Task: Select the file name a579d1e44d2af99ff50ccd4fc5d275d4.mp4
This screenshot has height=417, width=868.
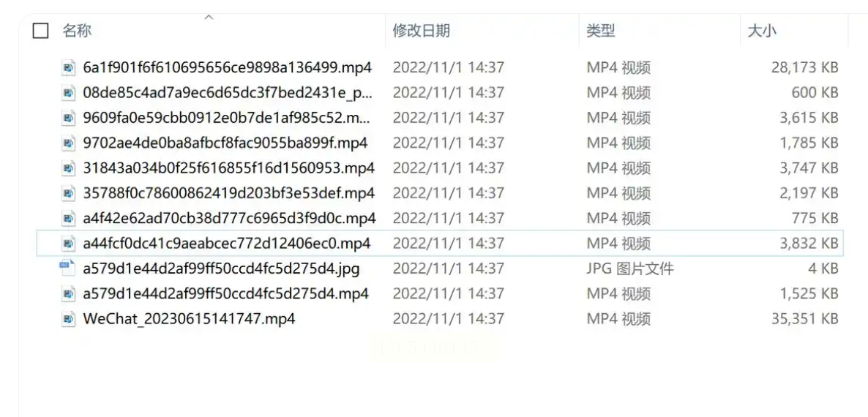Action: click(x=226, y=293)
